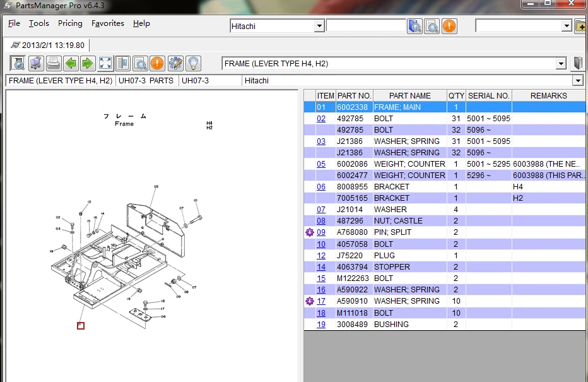
Task: Click the yellow plus icon at top right
Action: click(x=581, y=27)
